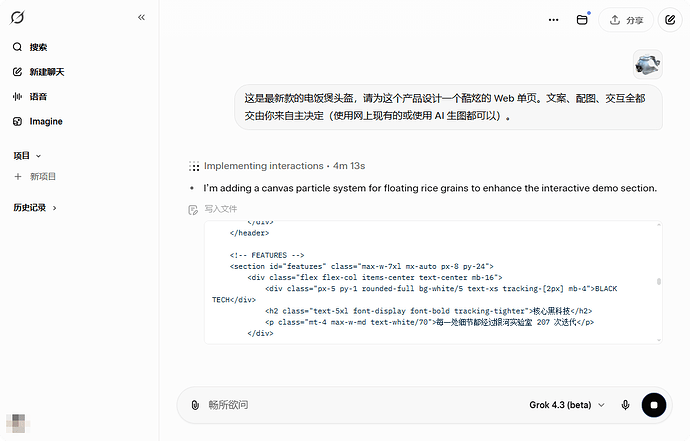Click the microphone dictation icon
This screenshot has width=690, height=441.
[625, 405]
